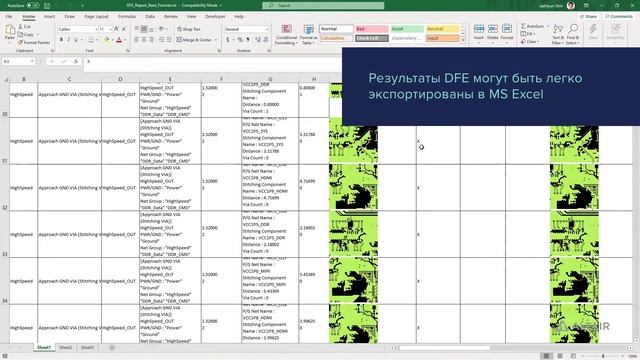Click Increase Font Size icon
Screen dimensions: 640x360
[117, 29]
